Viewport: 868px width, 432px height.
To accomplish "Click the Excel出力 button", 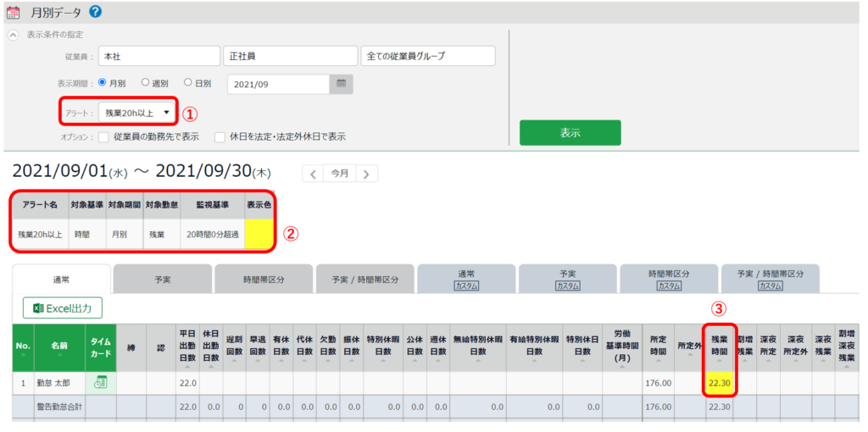I will click(63, 308).
